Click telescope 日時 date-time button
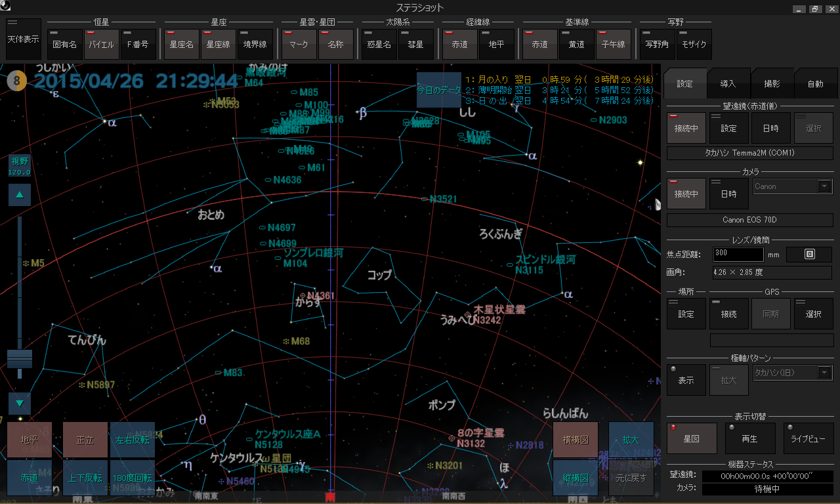The image size is (840, 504). pos(771,128)
